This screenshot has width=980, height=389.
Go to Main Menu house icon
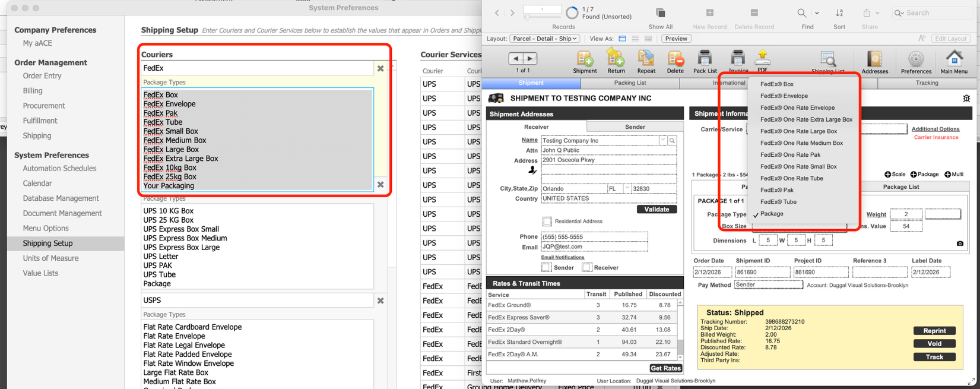coord(954,58)
